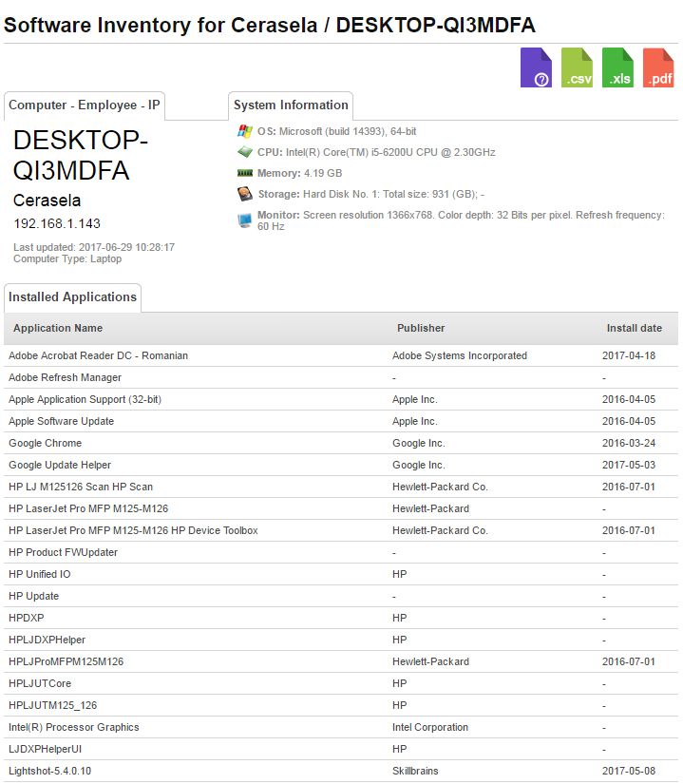The height and width of the screenshot is (784, 683).
Task: Select HP LJ M125126 Scan HP Scan row
Action: [341, 487]
